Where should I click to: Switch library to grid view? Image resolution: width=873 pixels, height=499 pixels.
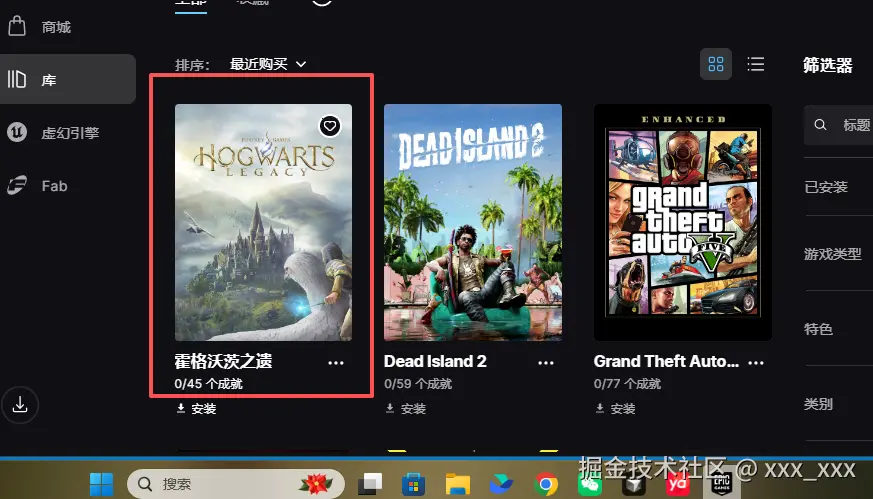click(x=715, y=64)
